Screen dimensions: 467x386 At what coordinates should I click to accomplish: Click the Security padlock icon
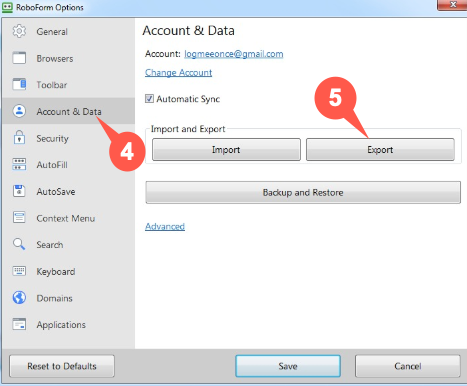pos(19,137)
